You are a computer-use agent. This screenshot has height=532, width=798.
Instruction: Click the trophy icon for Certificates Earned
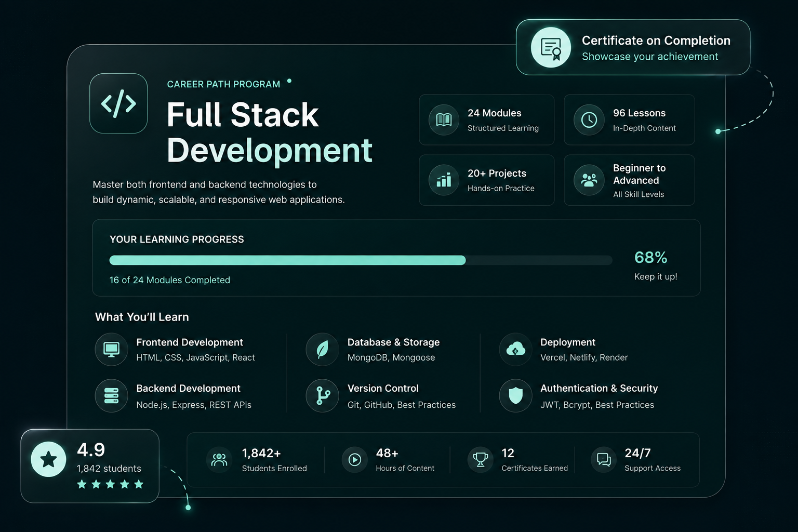click(481, 460)
